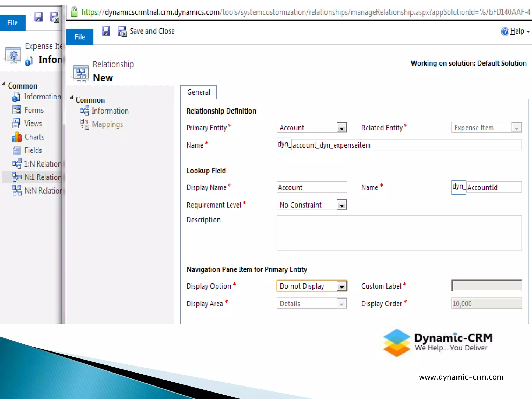Click the Views icon in the Expense Item tree
The width and height of the screenshot is (532, 399).
(x=16, y=123)
